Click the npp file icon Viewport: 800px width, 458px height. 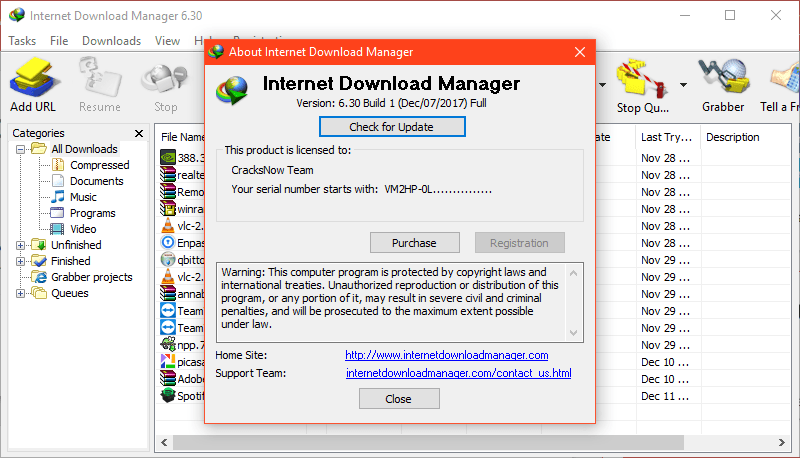pyautogui.click(x=168, y=344)
